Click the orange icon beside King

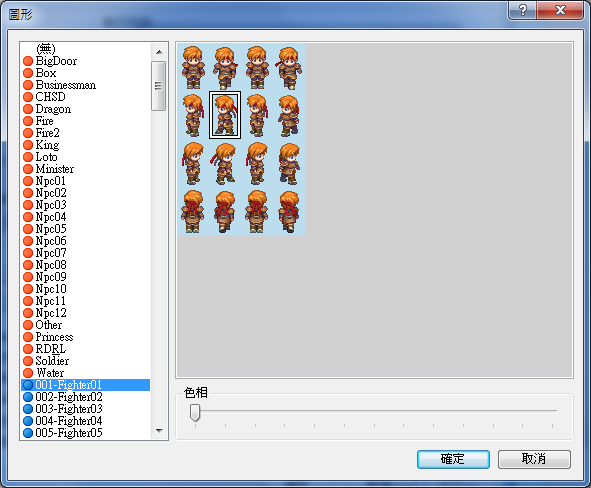coord(28,145)
